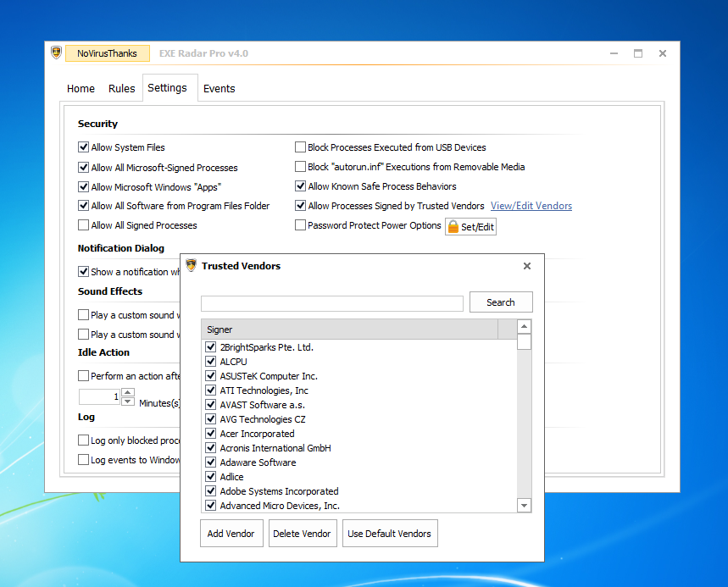The image size is (728, 587).
Task: Decrease idle minutes with down arrow
Action: 128,401
